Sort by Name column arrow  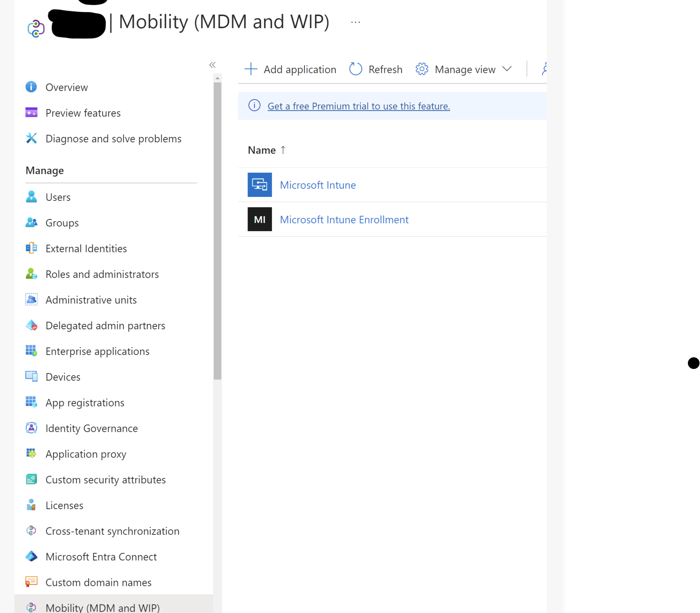pos(283,150)
